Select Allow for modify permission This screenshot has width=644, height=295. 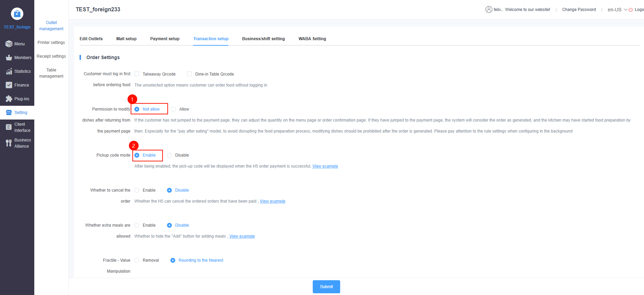174,109
